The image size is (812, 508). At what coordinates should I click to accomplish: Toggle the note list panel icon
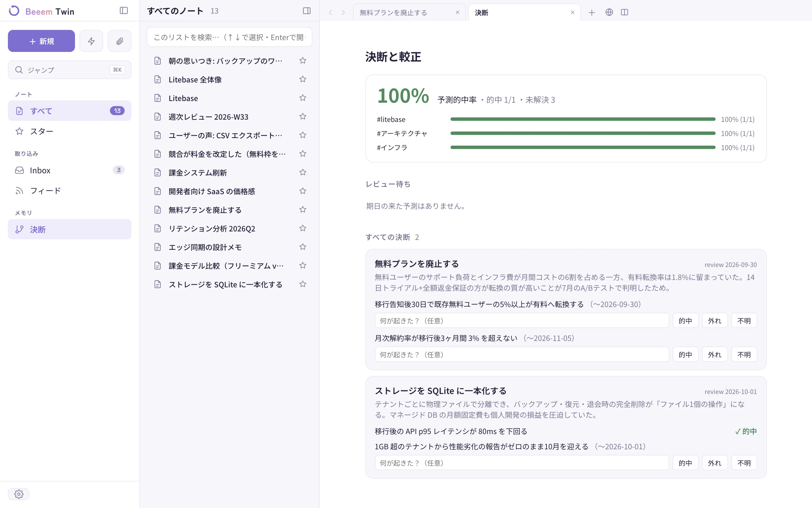click(x=306, y=11)
